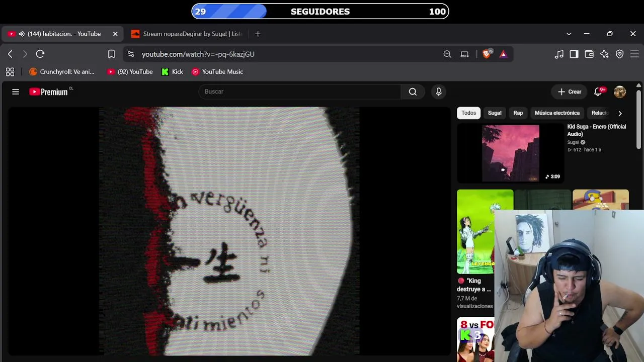Open YouTube notifications bell
This screenshot has width=644, height=362.
click(x=598, y=92)
